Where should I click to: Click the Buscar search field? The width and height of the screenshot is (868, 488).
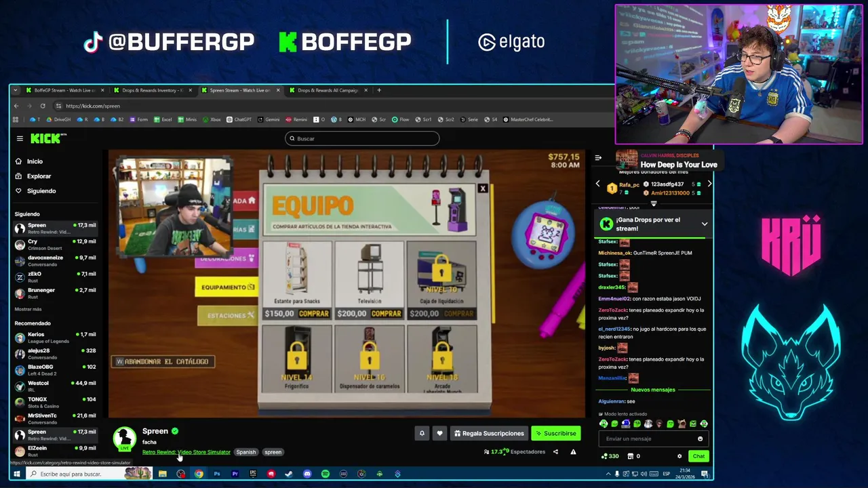(362, 138)
